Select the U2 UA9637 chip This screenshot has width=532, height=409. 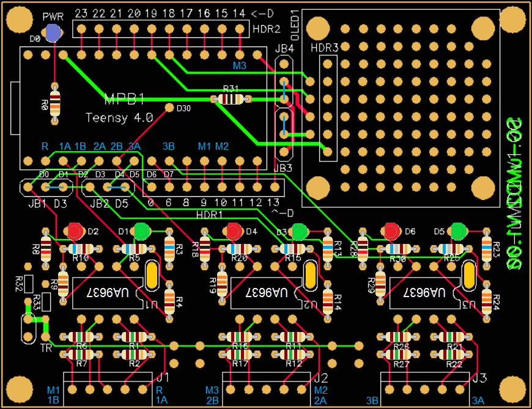tap(265, 293)
